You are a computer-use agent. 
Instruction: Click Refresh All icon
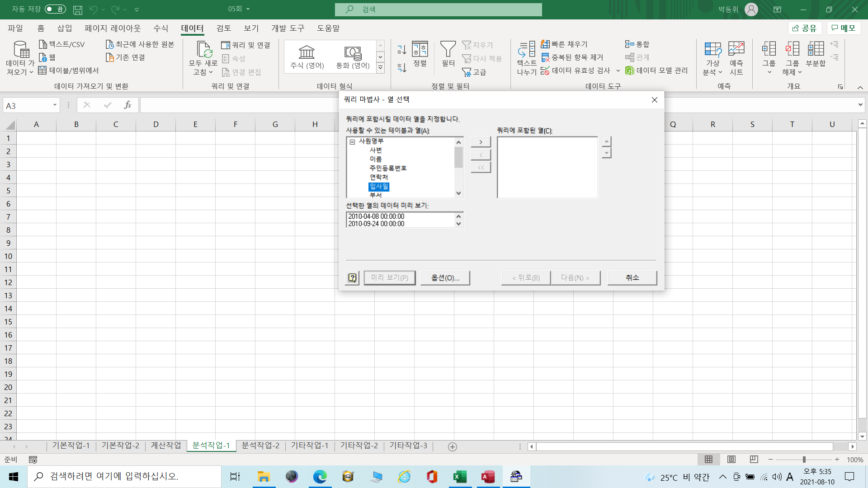(x=203, y=51)
